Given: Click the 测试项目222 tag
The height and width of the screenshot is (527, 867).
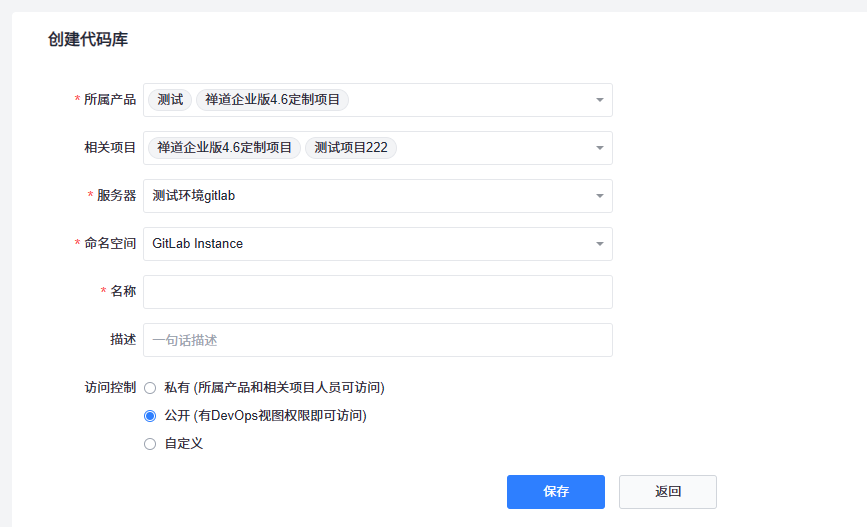Looking at the screenshot, I should [351, 148].
